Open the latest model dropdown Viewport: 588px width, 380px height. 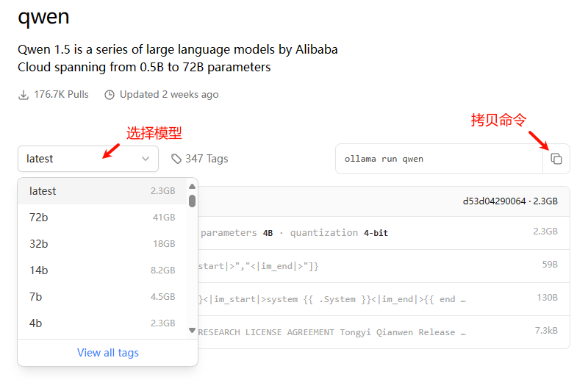87,159
